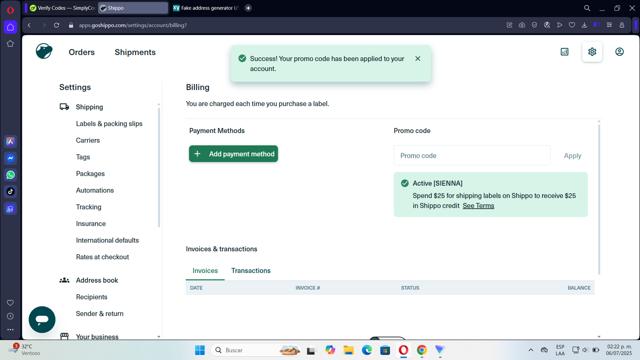Open Recipients in Address book

point(91,297)
